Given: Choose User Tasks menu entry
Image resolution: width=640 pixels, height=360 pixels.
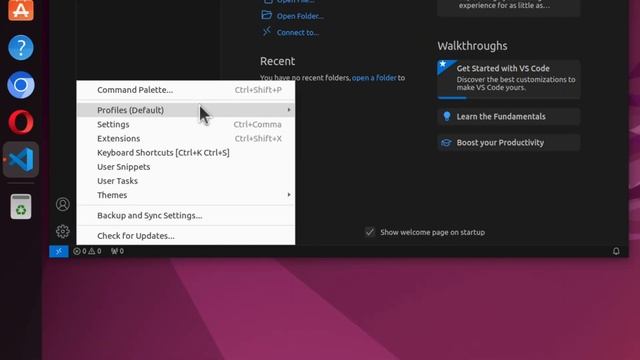Looking at the screenshot, I should (186, 181).
